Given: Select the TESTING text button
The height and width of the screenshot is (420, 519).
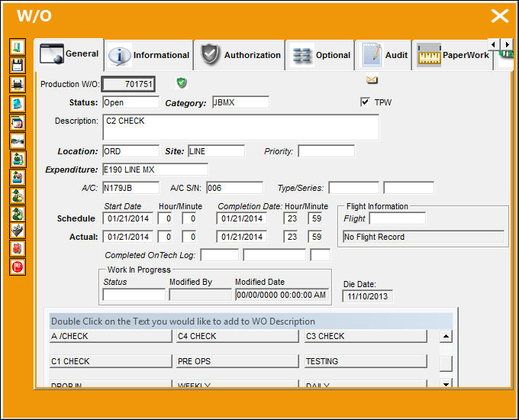Looking at the screenshot, I should (x=366, y=361).
